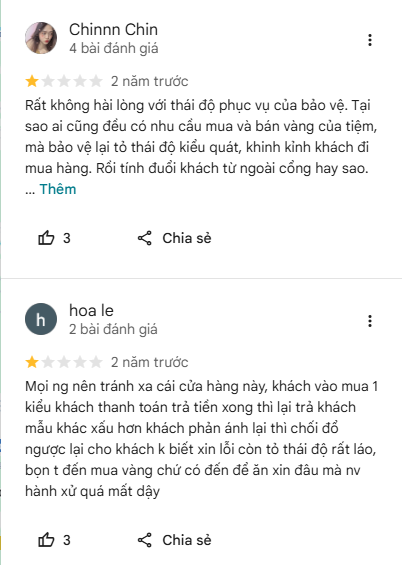The height and width of the screenshot is (565, 402).
Task: Open reviewer name hoa le
Action: [91, 311]
